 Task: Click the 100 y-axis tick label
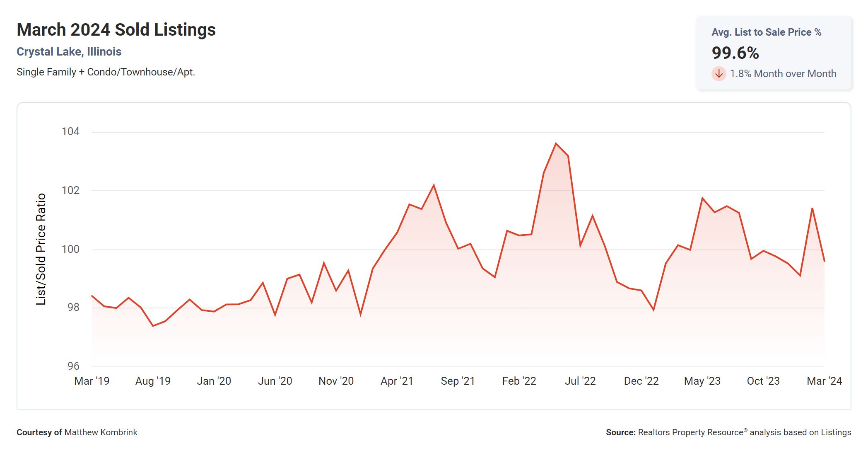click(x=70, y=249)
